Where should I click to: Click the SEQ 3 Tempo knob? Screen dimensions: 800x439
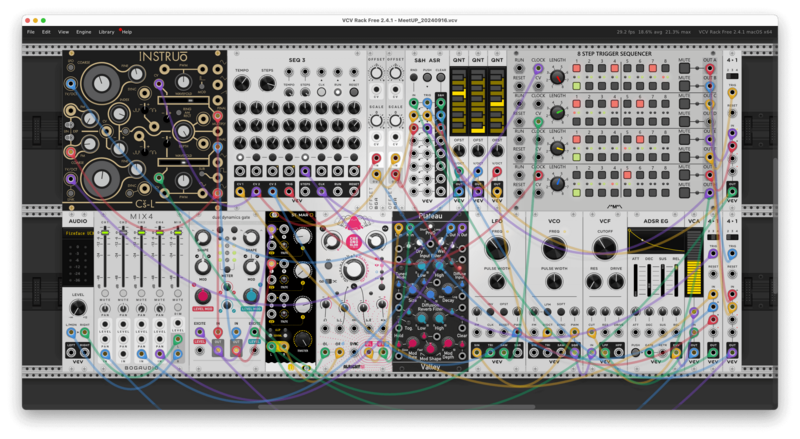[243, 85]
